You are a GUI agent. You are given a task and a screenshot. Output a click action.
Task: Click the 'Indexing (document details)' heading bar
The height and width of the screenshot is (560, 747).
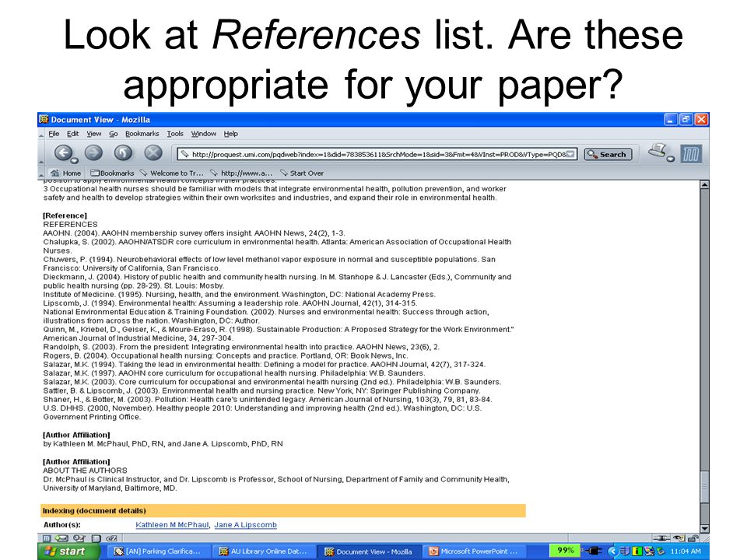click(x=283, y=510)
